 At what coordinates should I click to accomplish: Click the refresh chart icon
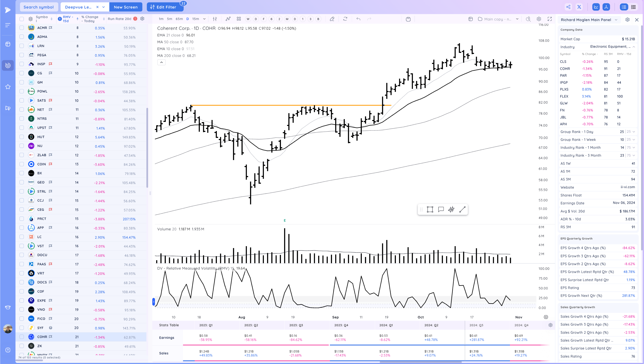345,19
